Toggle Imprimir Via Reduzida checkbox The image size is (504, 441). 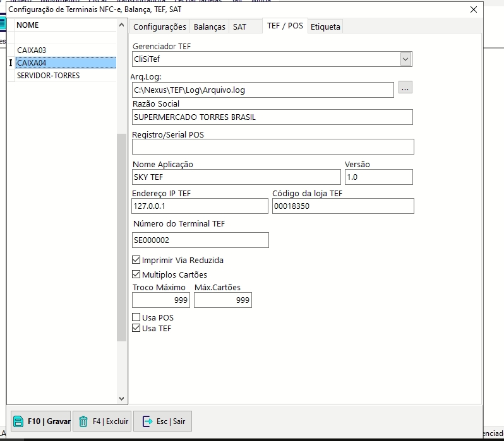pyautogui.click(x=136, y=260)
